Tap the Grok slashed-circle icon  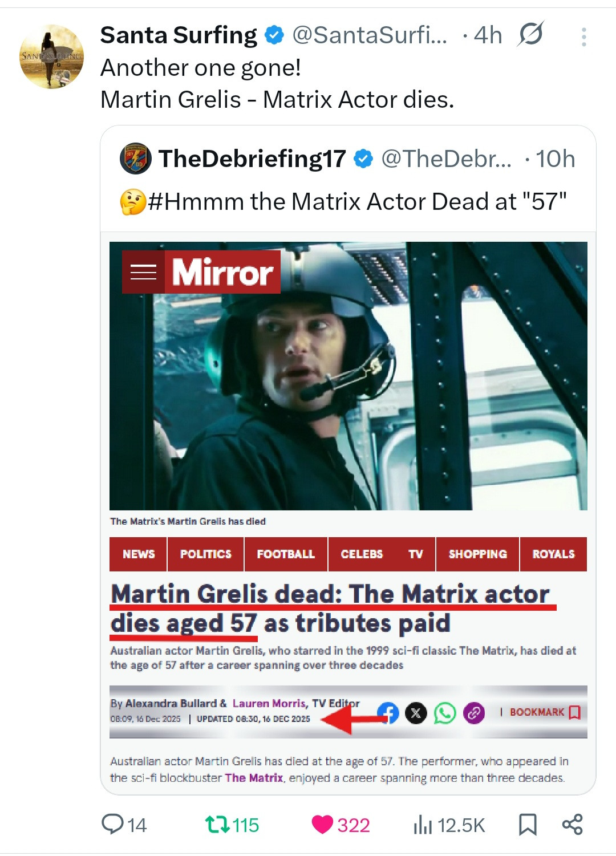point(530,35)
